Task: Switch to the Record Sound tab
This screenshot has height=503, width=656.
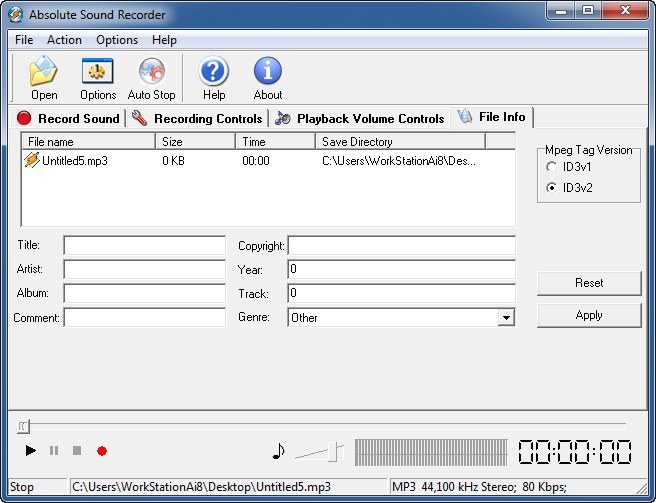Action: click(68, 118)
